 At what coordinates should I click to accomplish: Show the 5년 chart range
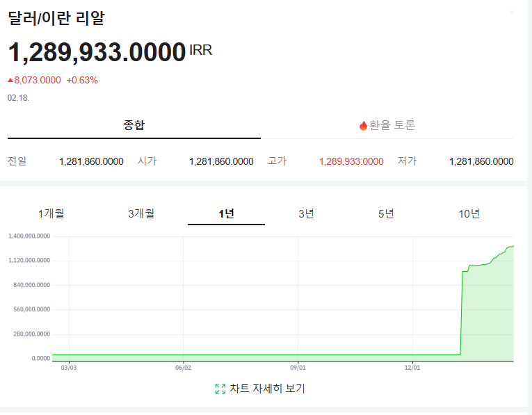tap(387, 213)
